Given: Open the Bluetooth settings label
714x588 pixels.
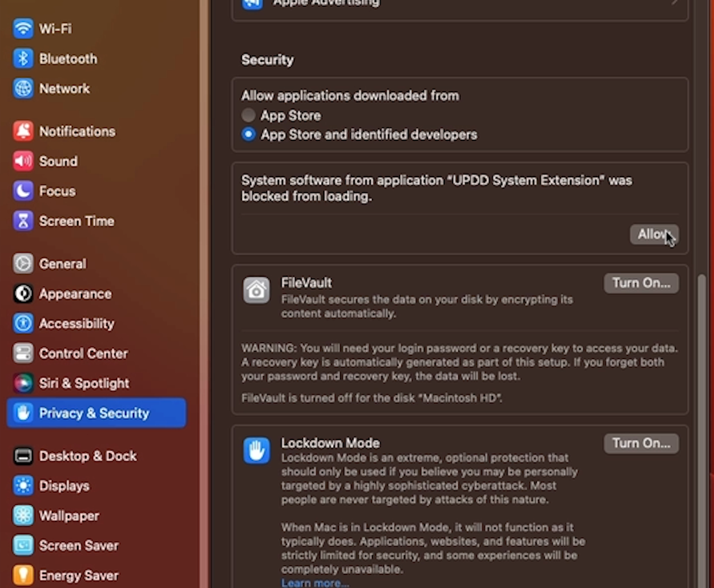Looking at the screenshot, I should pyautogui.click(x=68, y=59).
